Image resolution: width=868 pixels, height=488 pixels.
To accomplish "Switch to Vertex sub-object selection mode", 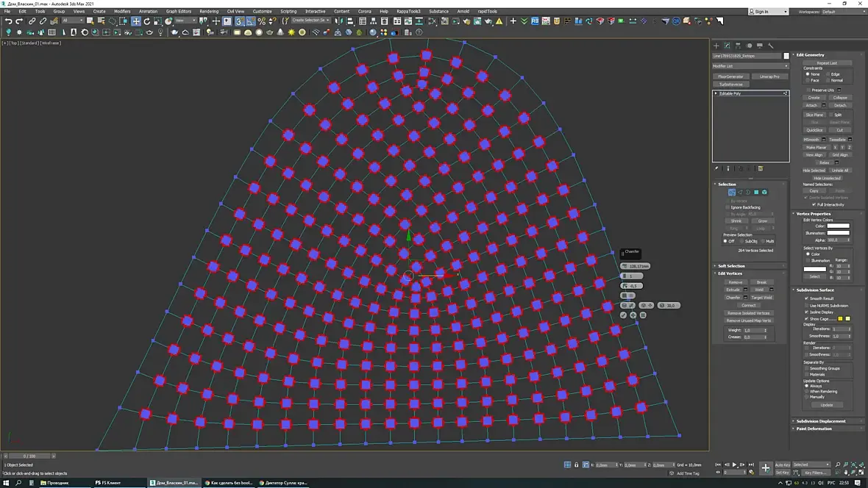I will pyautogui.click(x=732, y=193).
